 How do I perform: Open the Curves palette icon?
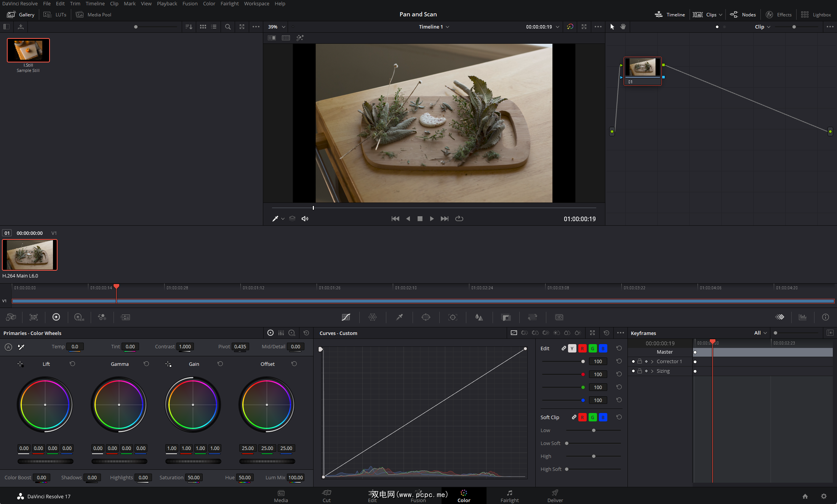(346, 317)
